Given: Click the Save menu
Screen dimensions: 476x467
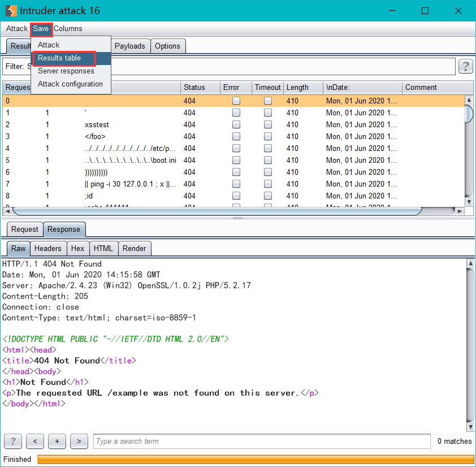Looking at the screenshot, I should pyautogui.click(x=41, y=28).
